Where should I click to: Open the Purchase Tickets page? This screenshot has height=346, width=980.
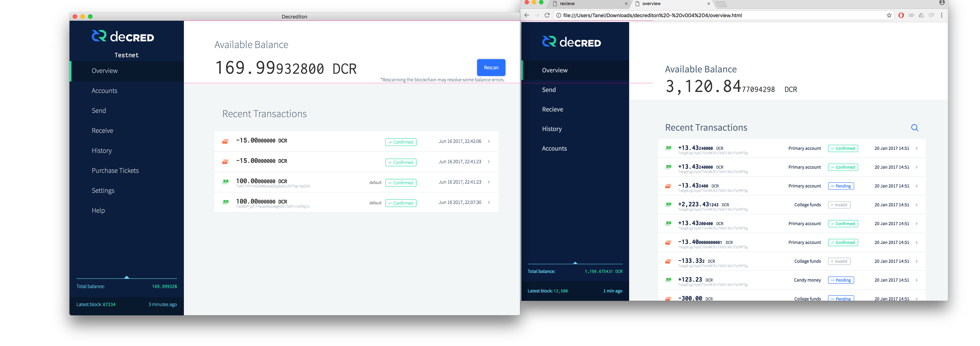(x=115, y=170)
